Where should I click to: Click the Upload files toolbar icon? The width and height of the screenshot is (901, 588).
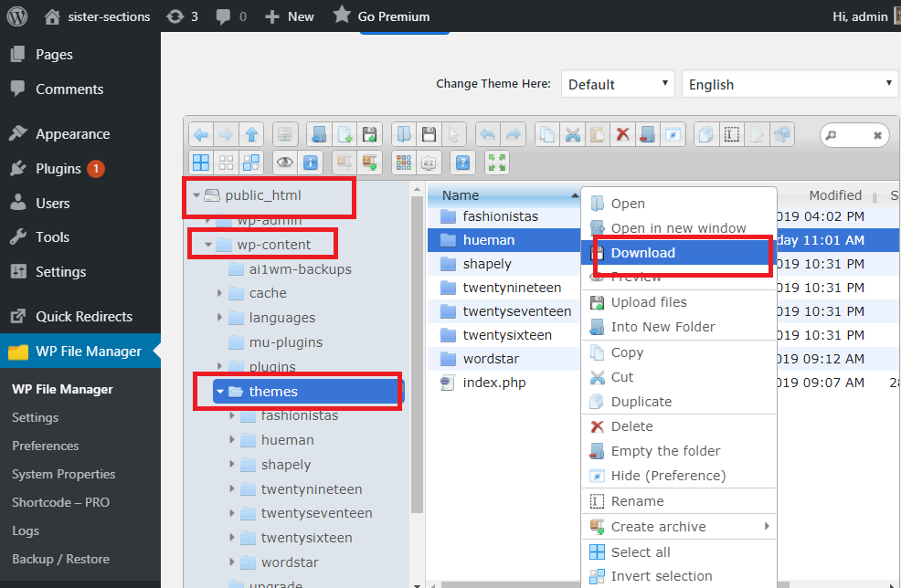(x=369, y=135)
